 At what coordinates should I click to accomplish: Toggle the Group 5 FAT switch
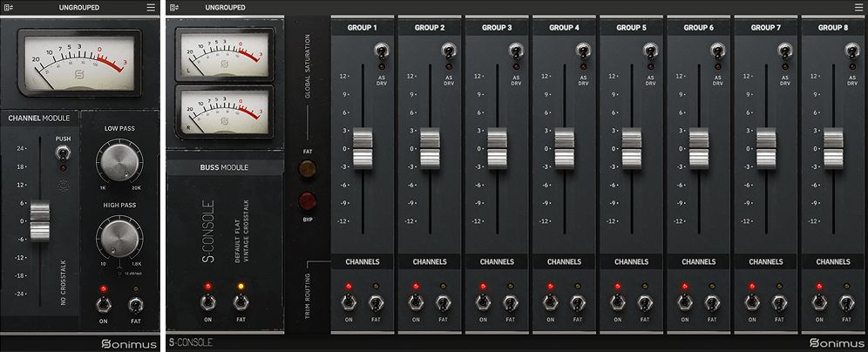(645, 302)
